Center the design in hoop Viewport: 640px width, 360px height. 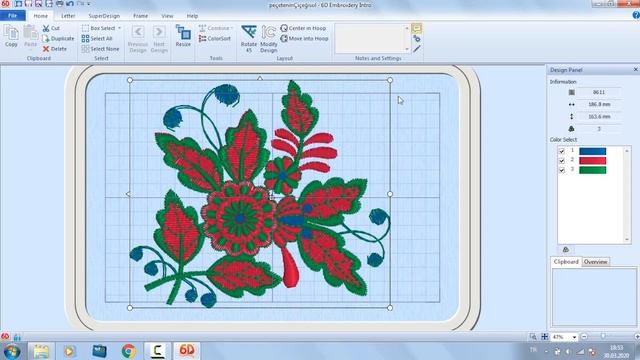[x=303, y=28]
